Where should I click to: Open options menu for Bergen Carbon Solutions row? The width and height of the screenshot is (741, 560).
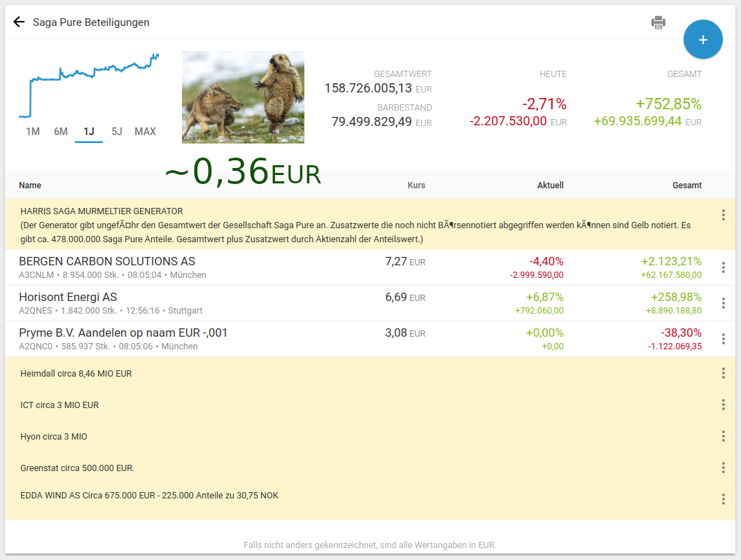(723, 267)
